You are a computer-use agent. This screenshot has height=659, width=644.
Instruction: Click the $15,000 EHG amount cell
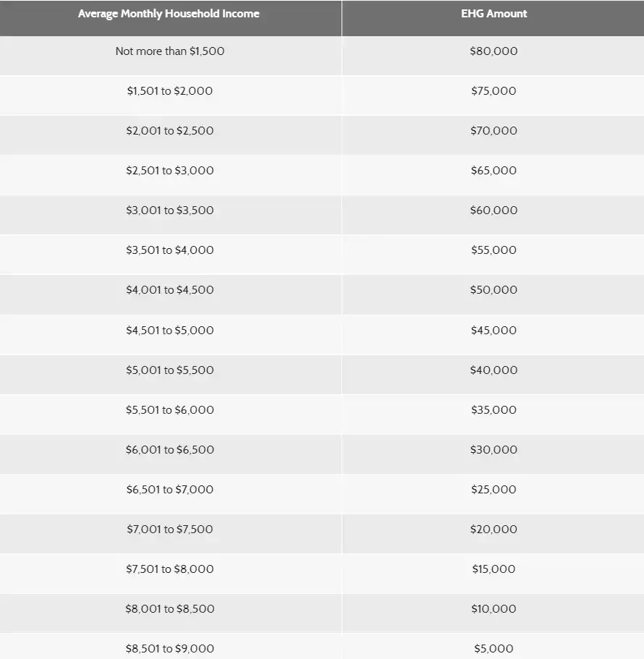tap(493, 569)
